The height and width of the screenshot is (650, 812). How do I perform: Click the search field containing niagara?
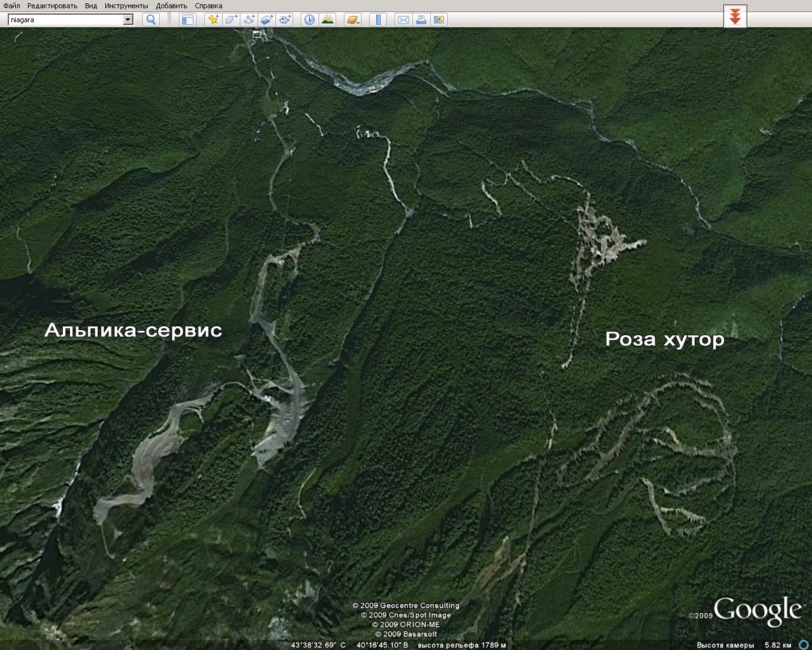[65, 20]
